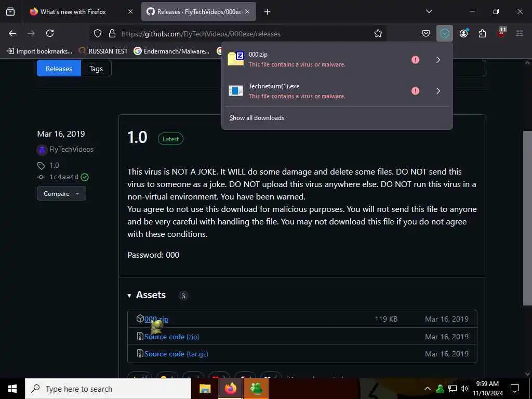Click the warning icon beside Technetium(1).exe

coord(415,91)
